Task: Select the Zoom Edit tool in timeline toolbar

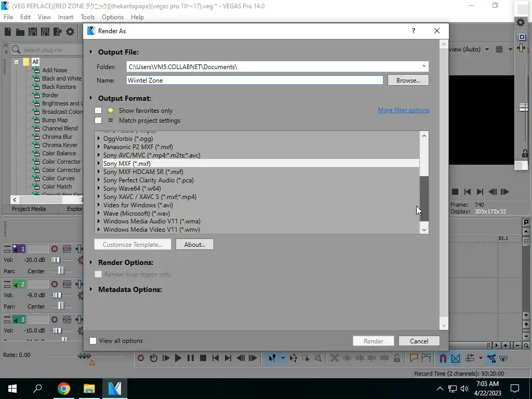Action: pyautogui.click(x=318, y=358)
